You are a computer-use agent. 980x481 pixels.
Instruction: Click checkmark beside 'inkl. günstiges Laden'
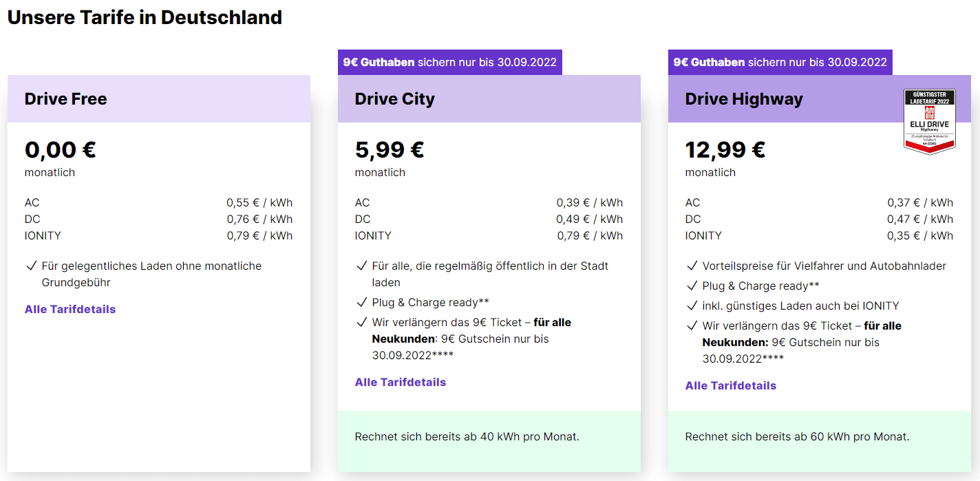[692, 306]
